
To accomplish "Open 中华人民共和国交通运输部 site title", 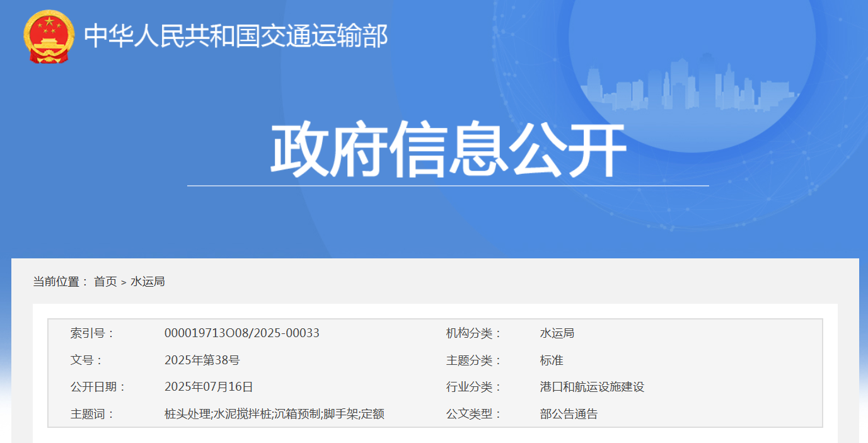I will coord(236,36).
